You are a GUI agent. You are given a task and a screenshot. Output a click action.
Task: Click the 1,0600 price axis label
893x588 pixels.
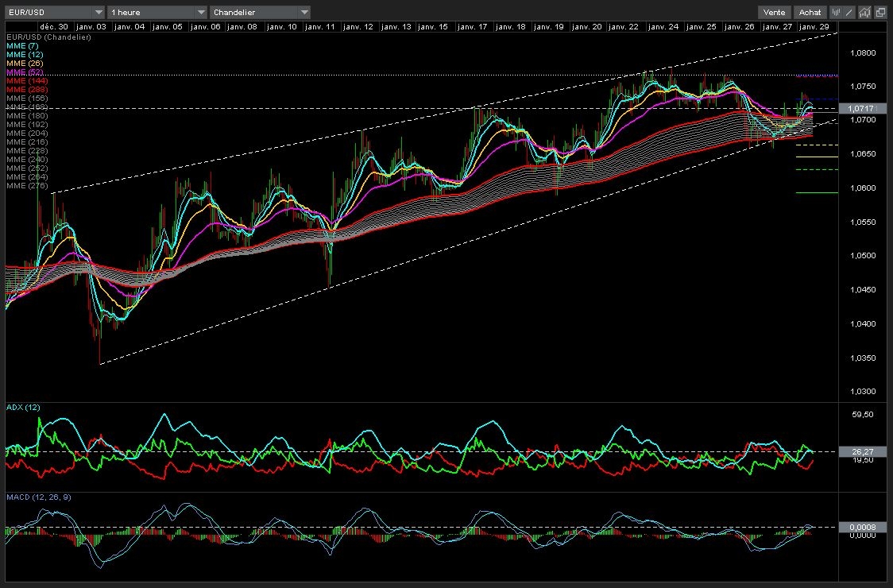pos(862,188)
